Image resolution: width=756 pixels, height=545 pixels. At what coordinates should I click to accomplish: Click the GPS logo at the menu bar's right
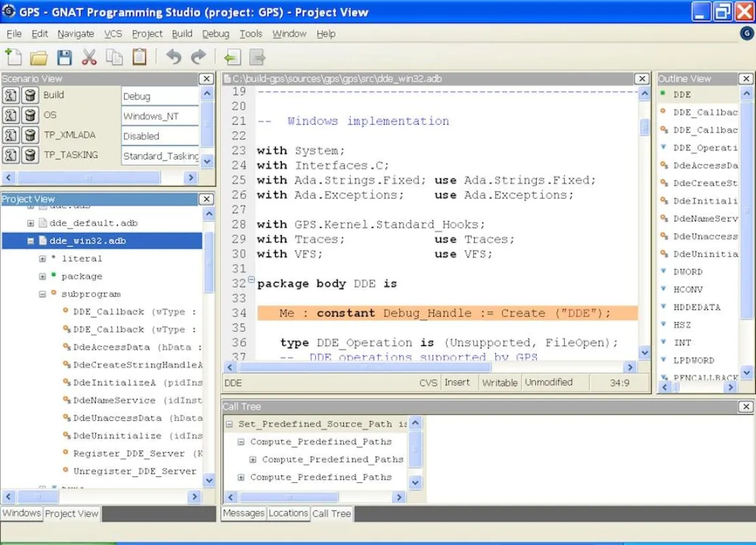coord(746,33)
